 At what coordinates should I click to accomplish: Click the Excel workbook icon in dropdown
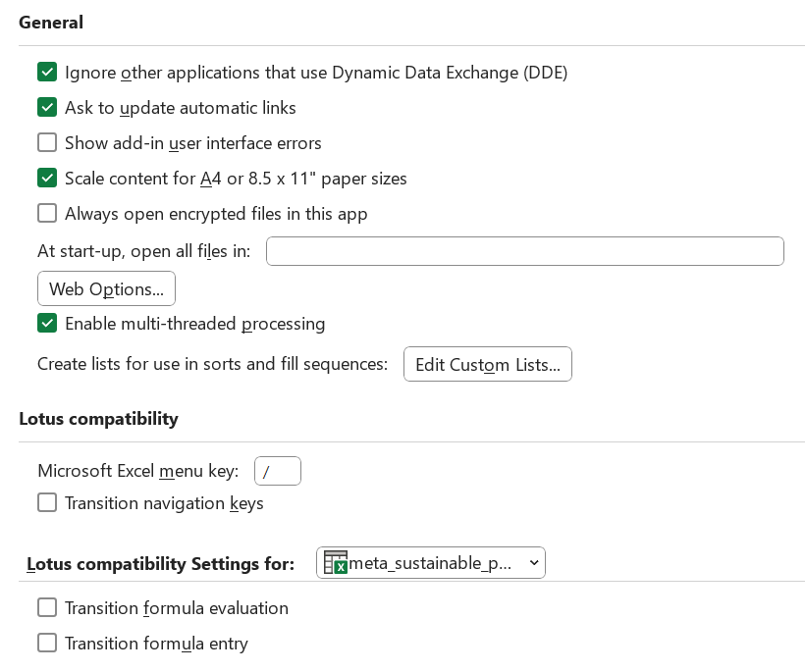pos(336,563)
